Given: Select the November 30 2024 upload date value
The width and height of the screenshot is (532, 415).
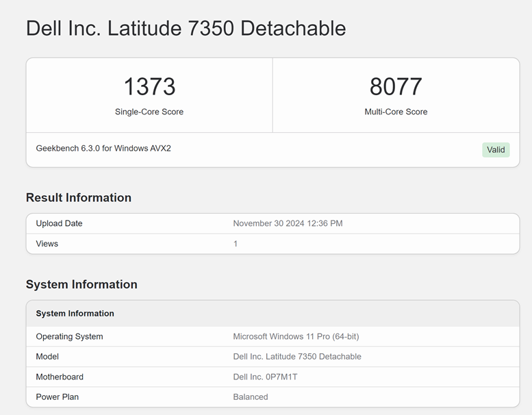Looking at the screenshot, I should (x=288, y=223).
